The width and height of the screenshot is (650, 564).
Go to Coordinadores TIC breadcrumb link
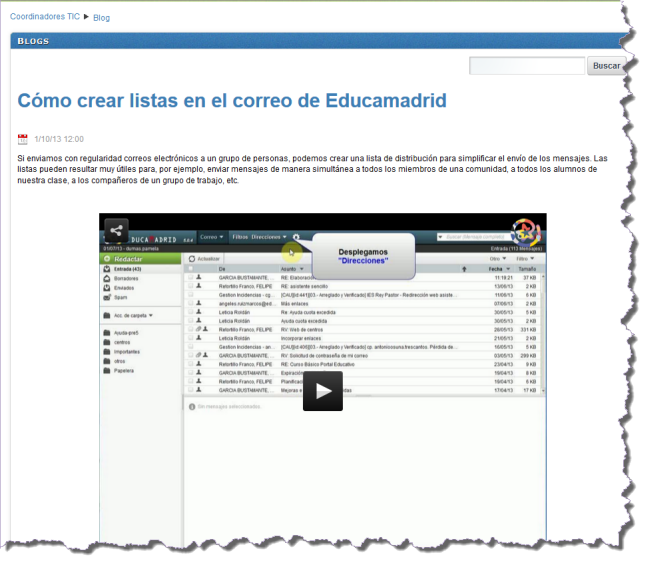[46, 17]
